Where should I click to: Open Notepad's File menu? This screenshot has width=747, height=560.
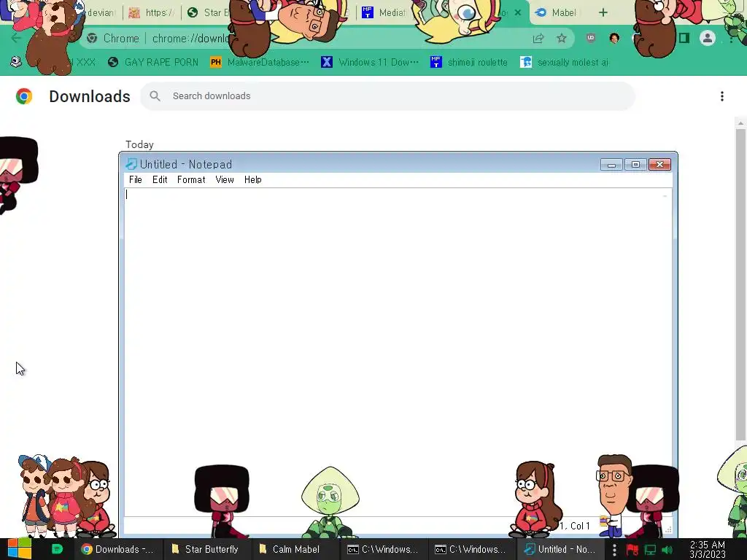(x=136, y=179)
